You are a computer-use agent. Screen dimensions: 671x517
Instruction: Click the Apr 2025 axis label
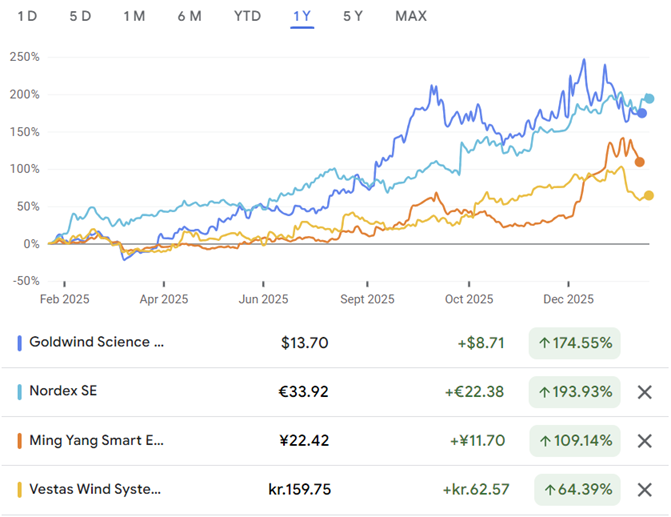coord(164,299)
